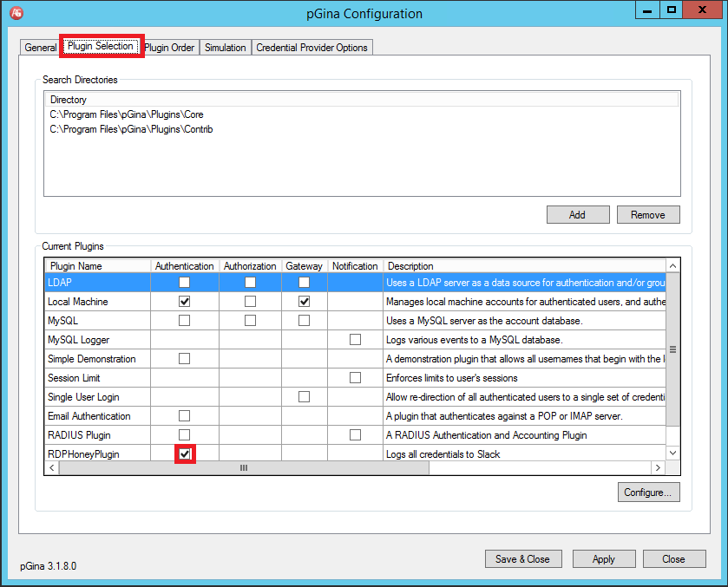Enable MySQL Logger Notification checkbox

click(355, 340)
